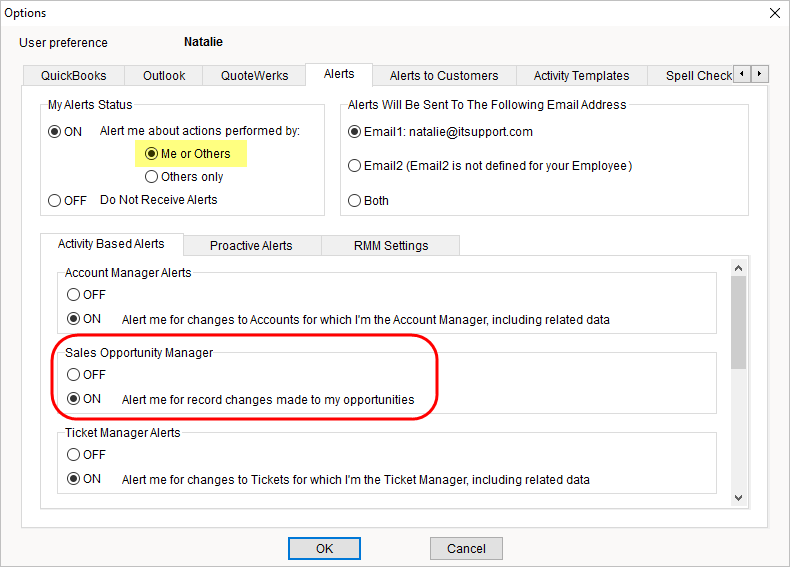Close the Options dialog window
The height and width of the screenshot is (567, 790).
pyautogui.click(x=774, y=13)
